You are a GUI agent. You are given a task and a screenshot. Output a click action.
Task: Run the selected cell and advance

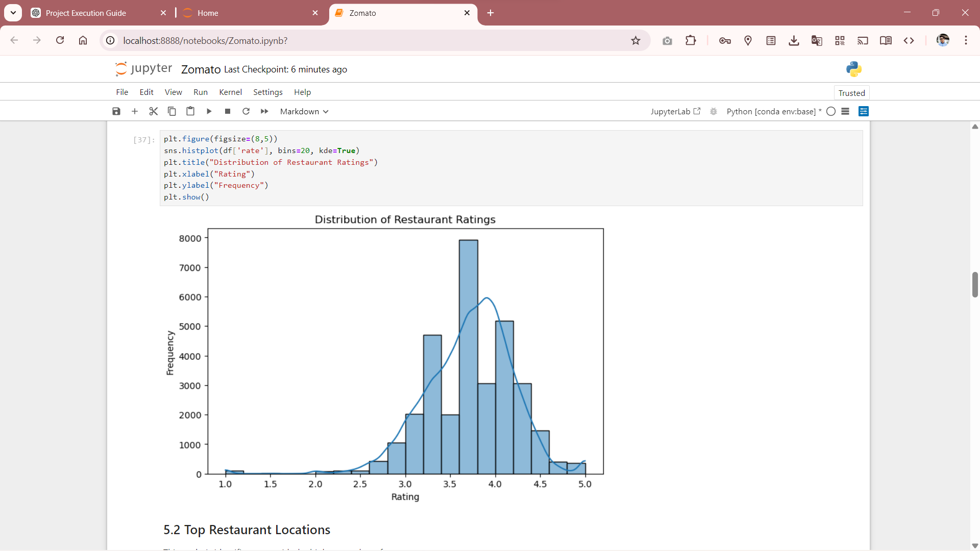(x=209, y=111)
